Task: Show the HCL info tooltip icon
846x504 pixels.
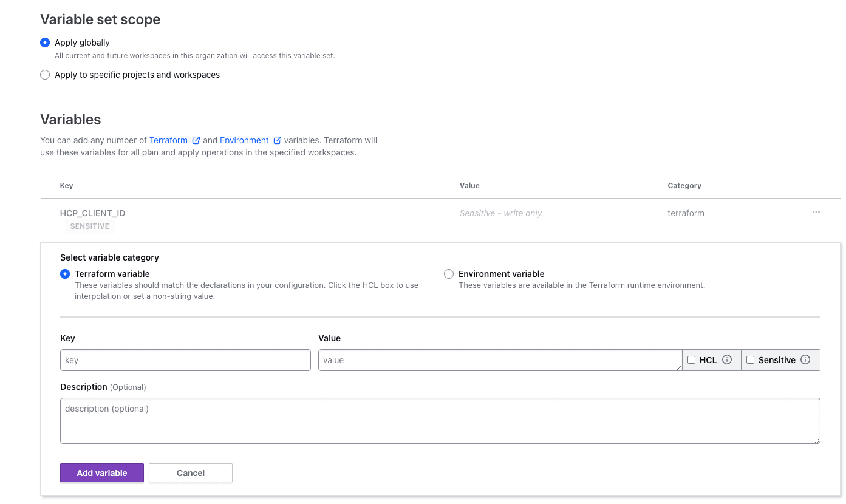Action: [727, 359]
